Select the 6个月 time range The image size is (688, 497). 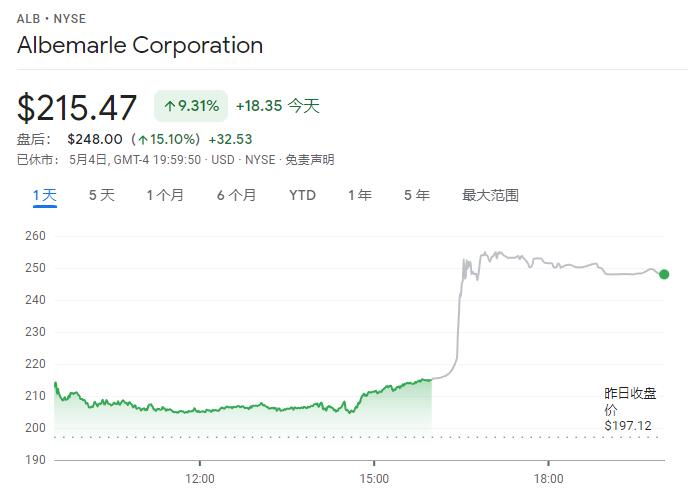(236, 195)
